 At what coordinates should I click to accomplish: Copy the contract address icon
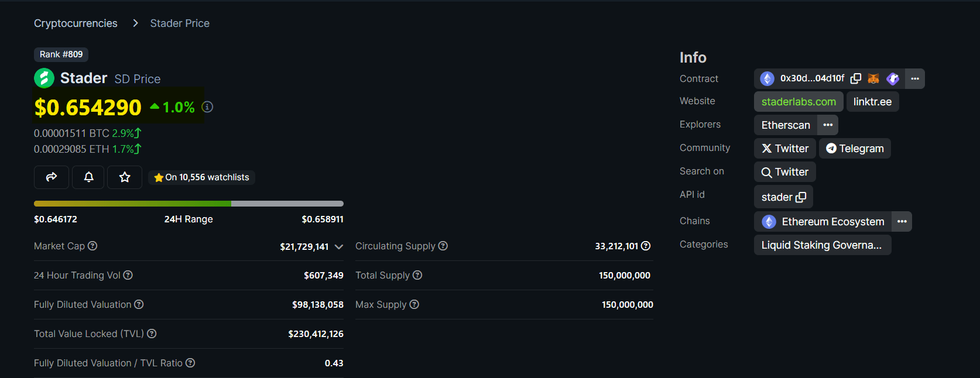856,78
